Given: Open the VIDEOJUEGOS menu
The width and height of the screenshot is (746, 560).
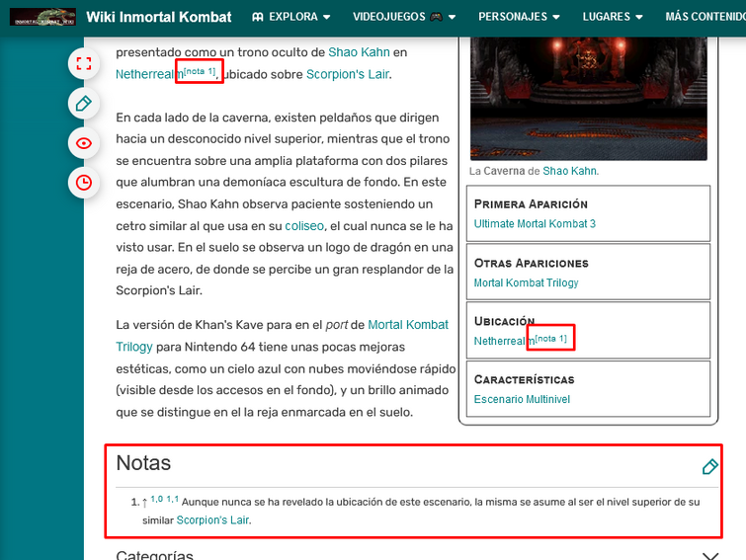Looking at the screenshot, I should click(404, 17).
